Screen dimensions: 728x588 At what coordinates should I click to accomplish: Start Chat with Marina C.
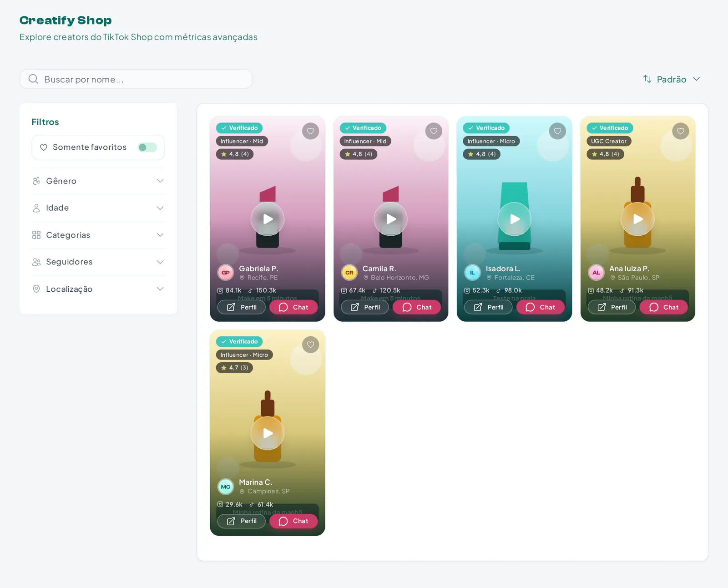pos(293,521)
